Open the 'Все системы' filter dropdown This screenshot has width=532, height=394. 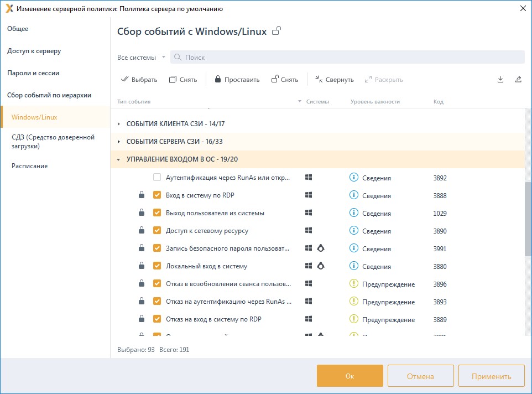click(141, 58)
